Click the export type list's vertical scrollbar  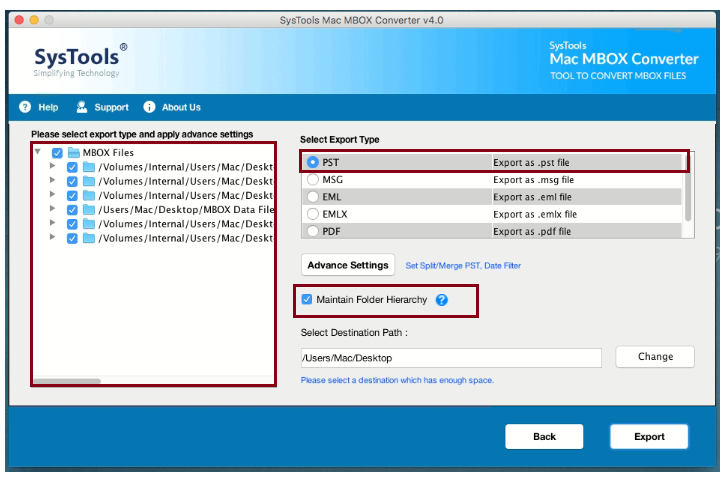(x=687, y=188)
